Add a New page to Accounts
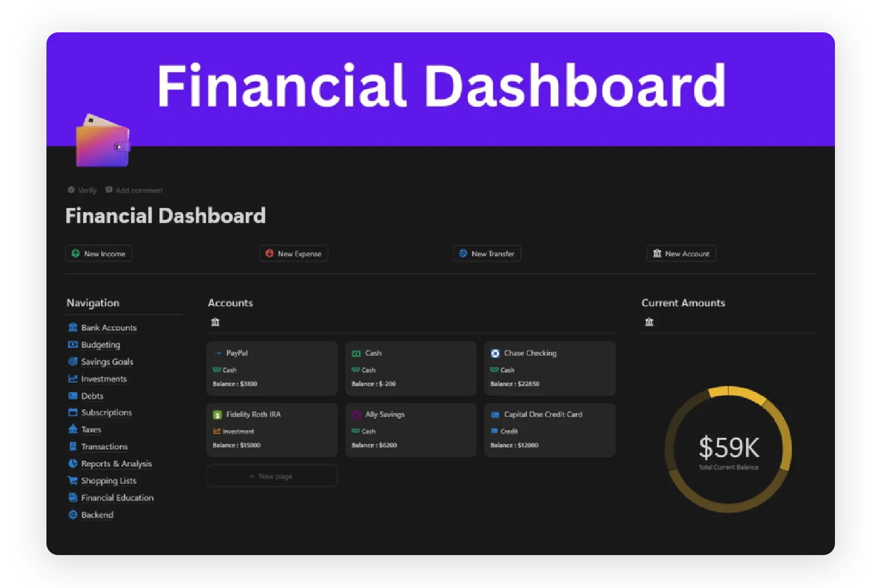This screenshot has height=588, width=882. tap(272, 476)
